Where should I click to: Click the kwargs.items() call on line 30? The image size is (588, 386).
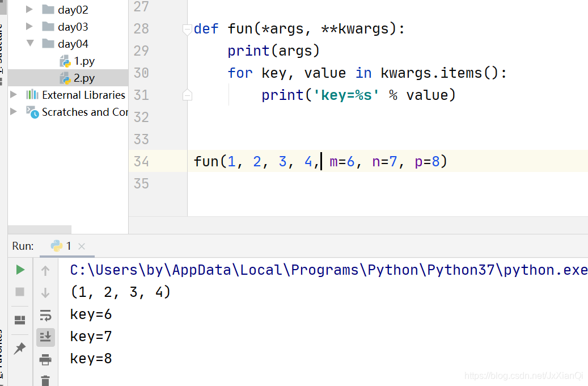pyautogui.click(x=439, y=73)
